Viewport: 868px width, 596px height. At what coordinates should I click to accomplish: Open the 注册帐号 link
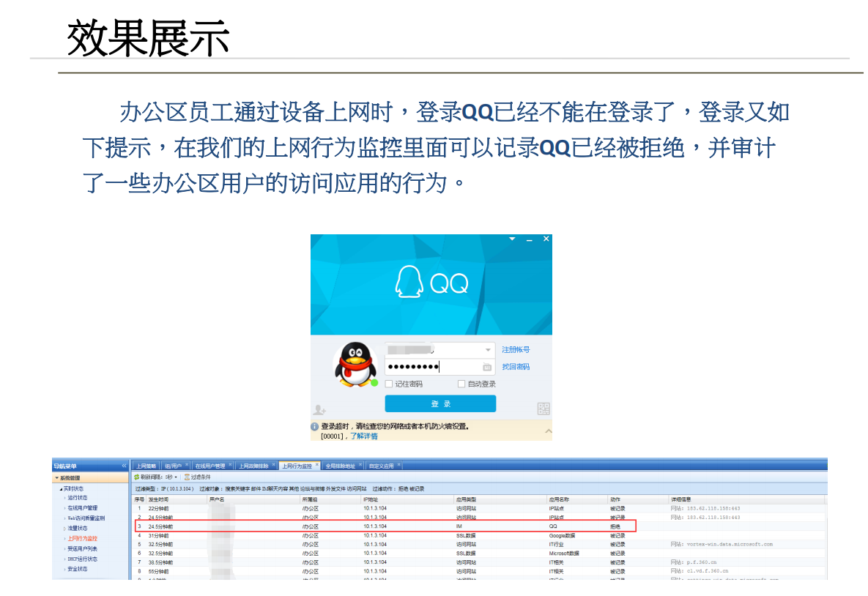coord(516,350)
